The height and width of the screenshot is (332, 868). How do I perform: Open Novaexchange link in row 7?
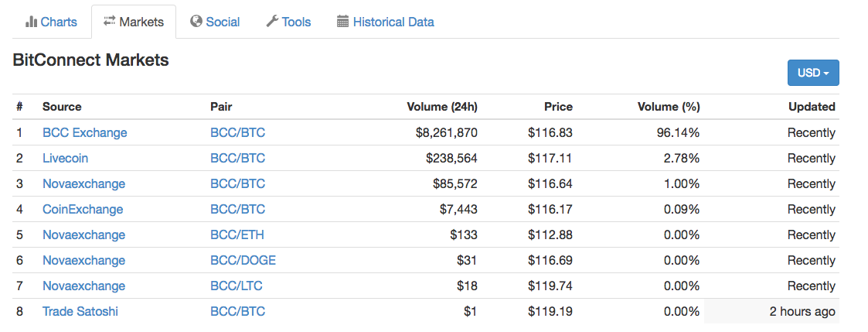pyautogui.click(x=83, y=286)
